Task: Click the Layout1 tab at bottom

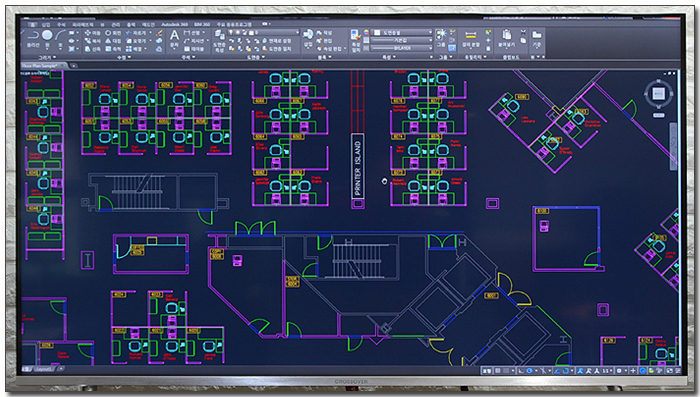Action: click(43, 369)
